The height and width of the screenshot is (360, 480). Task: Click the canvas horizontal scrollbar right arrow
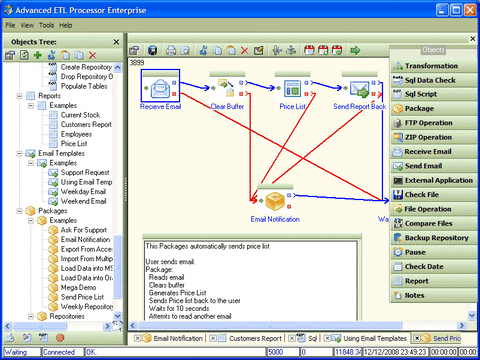(x=462, y=325)
